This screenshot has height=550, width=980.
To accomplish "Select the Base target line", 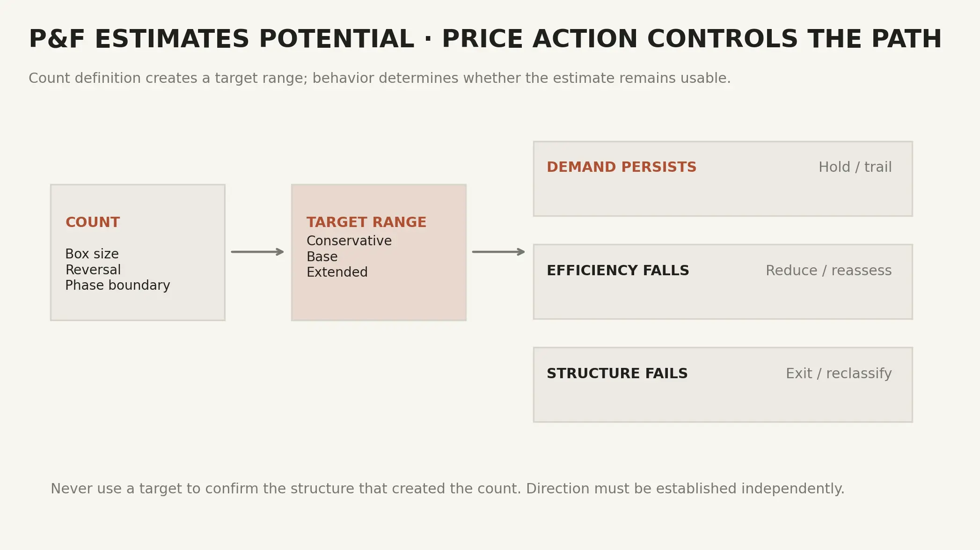I will point(322,257).
